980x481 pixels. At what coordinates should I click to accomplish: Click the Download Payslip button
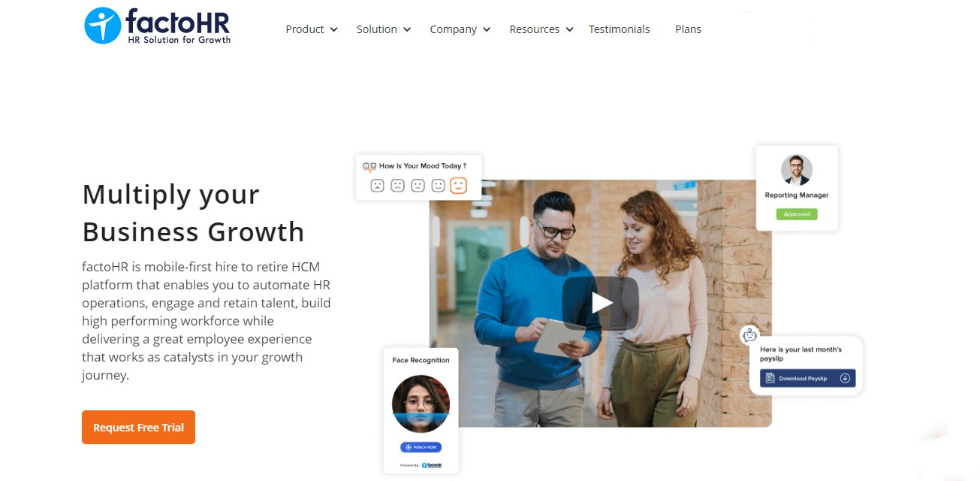(807, 378)
